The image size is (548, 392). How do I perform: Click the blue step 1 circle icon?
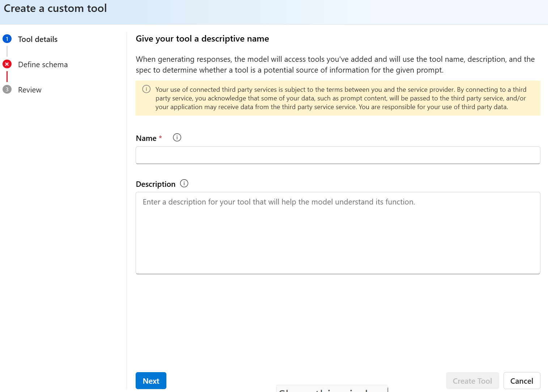tap(7, 39)
